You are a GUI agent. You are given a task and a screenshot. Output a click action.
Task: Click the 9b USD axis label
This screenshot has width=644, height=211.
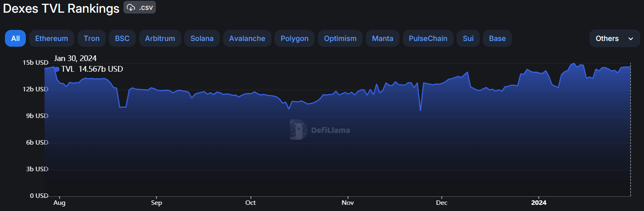tap(37, 116)
